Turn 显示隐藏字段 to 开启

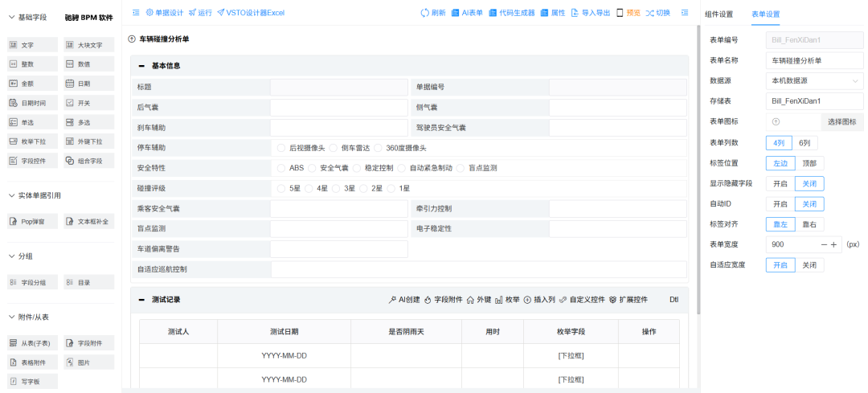780,184
